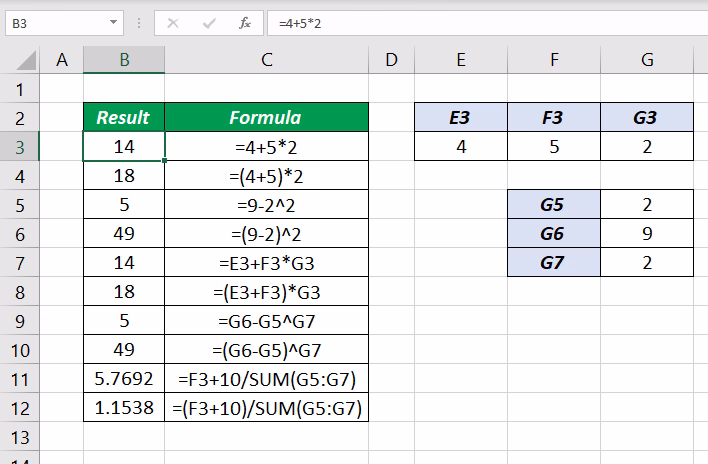
Task: Select cell B5 containing 5
Action: 124,204
